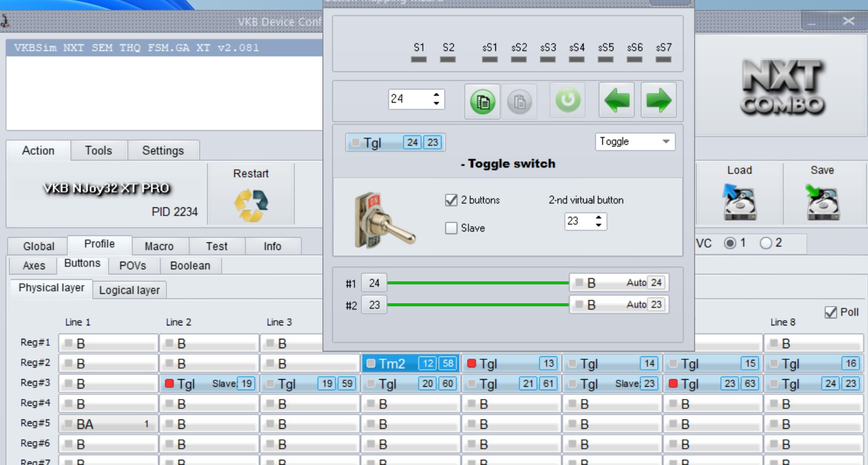The width and height of the screenshot is (868, 465).
Task: Increase the 2-nd virtual button stepper
Action: 598,218
